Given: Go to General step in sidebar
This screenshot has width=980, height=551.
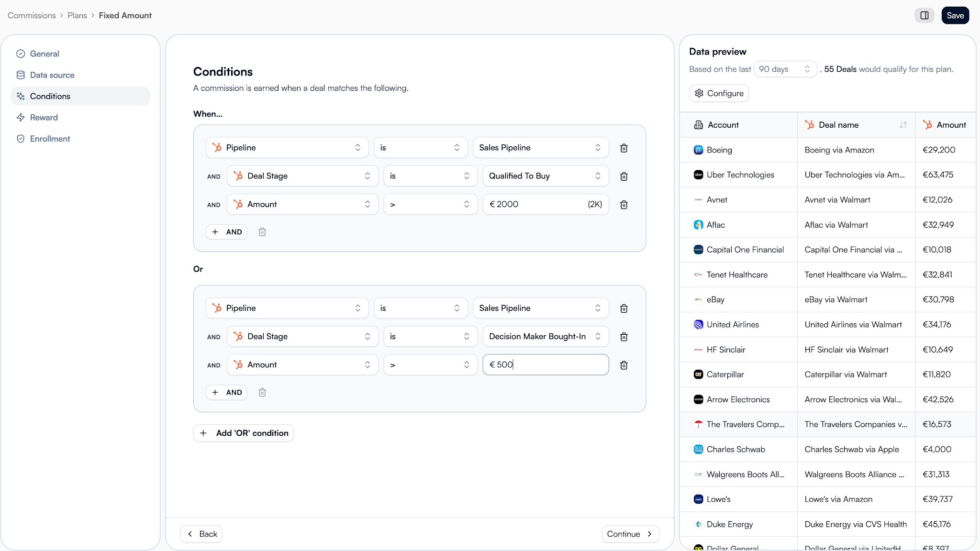Looking at the screenshot, I should click(x=80, y=54).
